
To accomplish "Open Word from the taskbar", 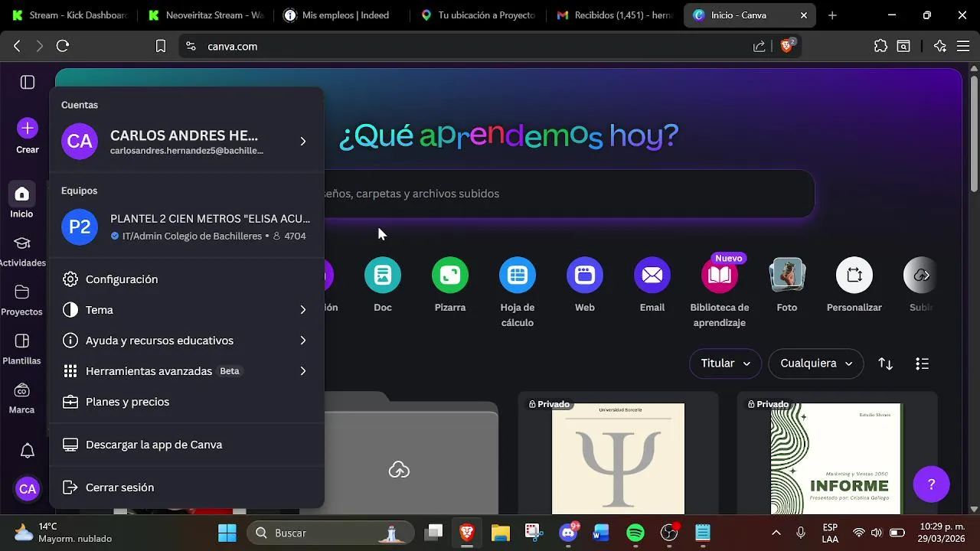I will (x=601, y=533).
